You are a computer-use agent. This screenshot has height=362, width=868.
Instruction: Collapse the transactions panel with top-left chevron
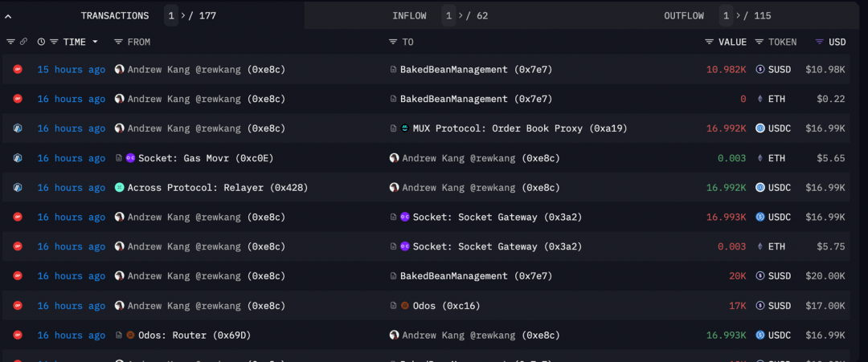8,16
